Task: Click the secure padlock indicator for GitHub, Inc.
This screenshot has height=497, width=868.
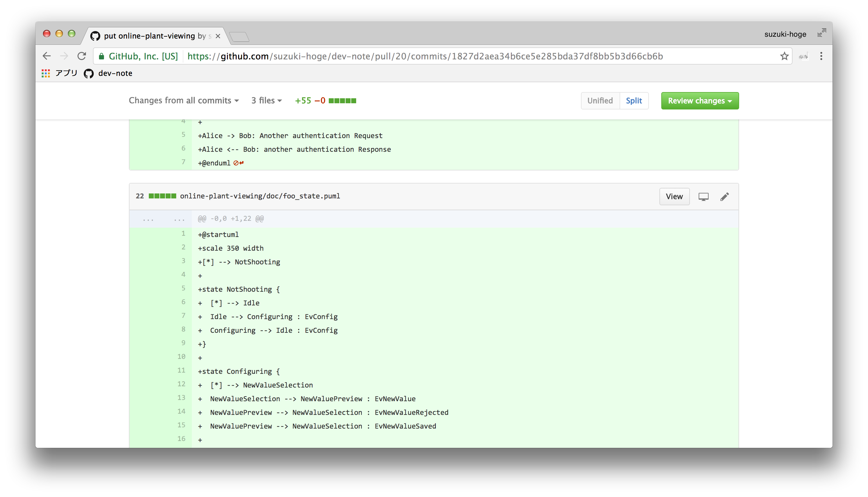Action: point(102,56)
